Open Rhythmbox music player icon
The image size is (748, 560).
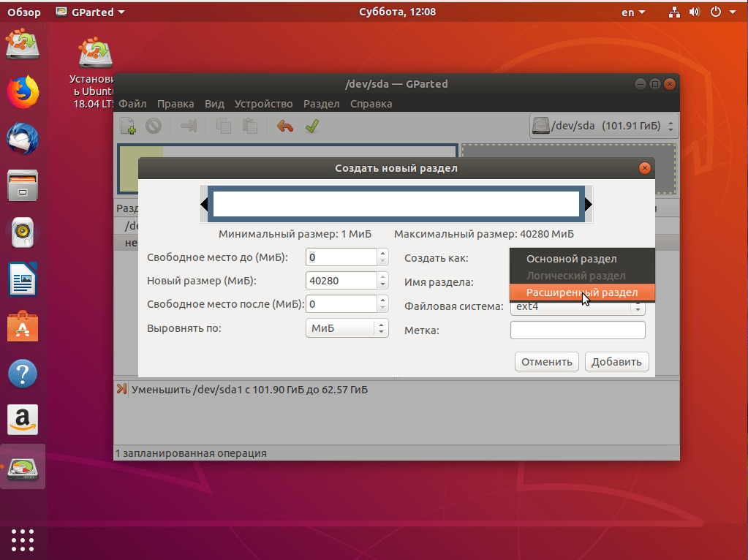pos(23,232)
